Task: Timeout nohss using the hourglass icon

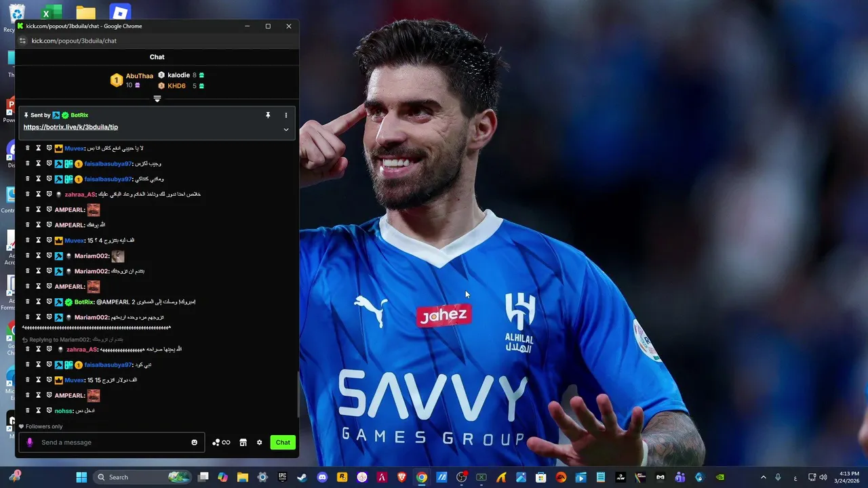Action: click(39, 411)
